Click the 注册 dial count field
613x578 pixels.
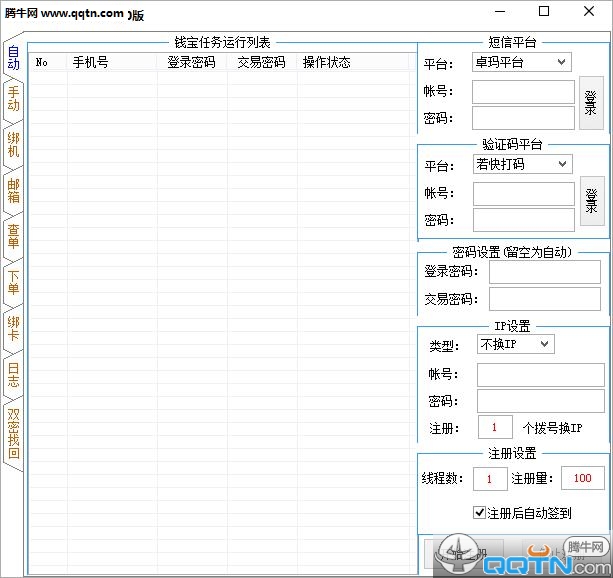[495, 427]
